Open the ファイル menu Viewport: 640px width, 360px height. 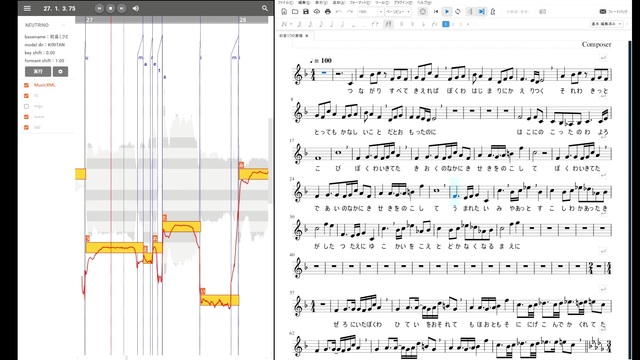click(x=286, y=2)
